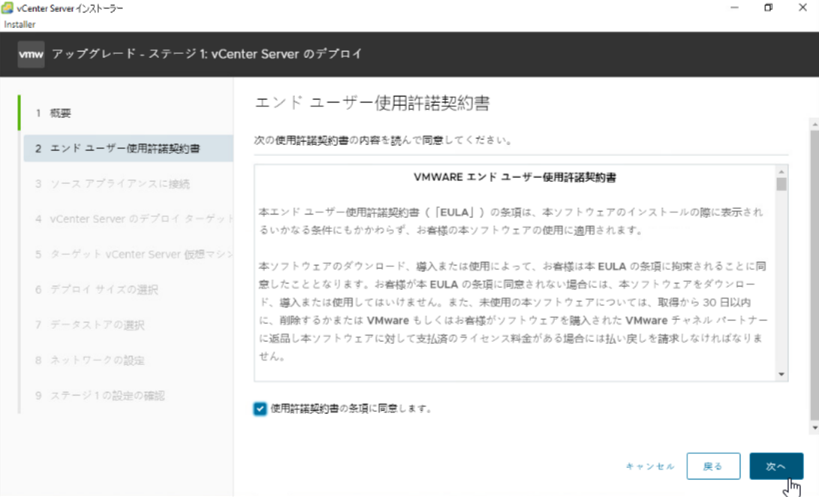Click EULA text box scroll-up arrow
Image resolution: width=819 pixels, height=497 pixels.
click(x=781, y=172)
